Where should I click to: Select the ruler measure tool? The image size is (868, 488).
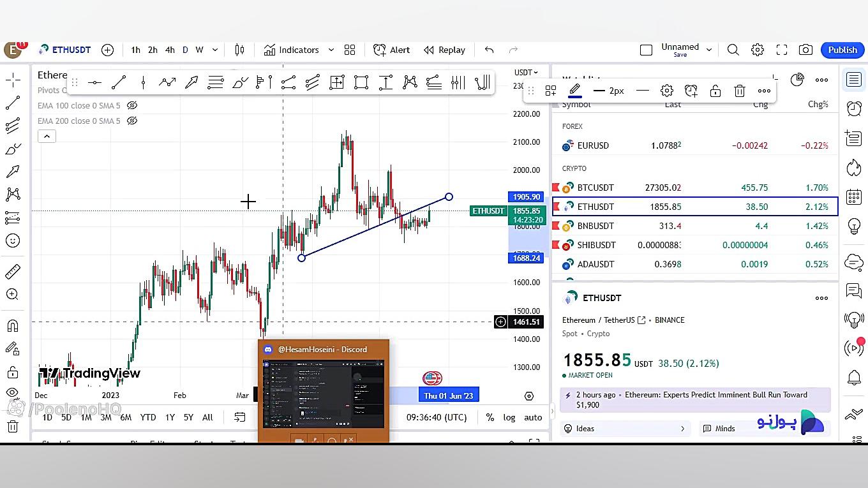pos(13,272)
